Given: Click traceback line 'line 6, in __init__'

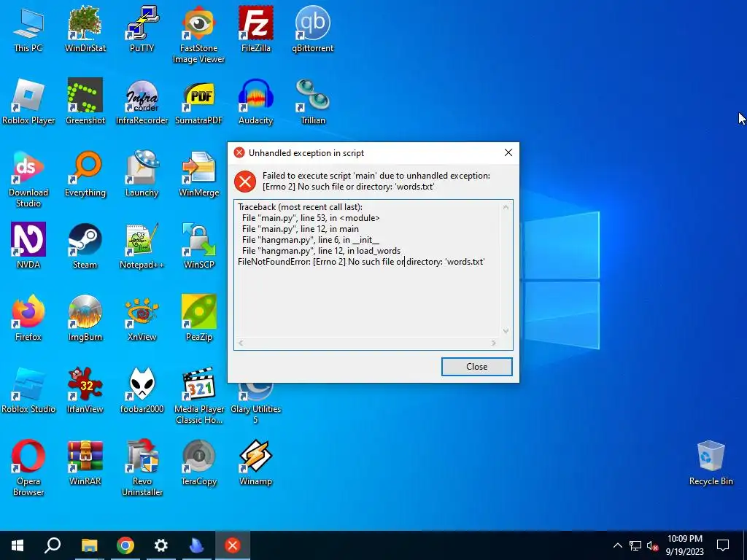Looking at the screenshot, I should 311,239.
